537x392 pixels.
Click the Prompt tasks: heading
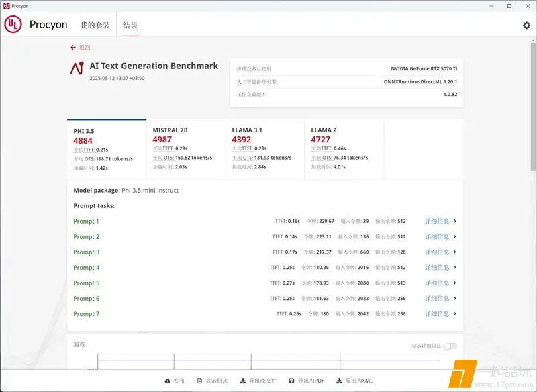94,206
